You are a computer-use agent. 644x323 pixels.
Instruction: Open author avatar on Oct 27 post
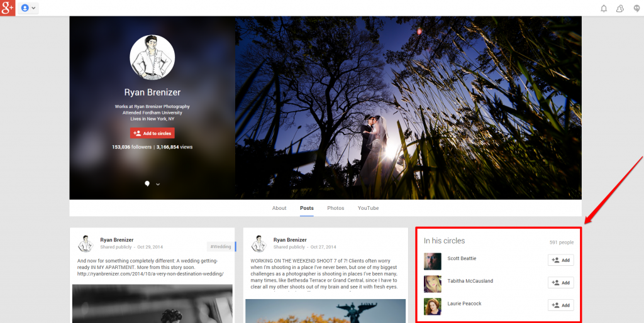click(258, 243)
